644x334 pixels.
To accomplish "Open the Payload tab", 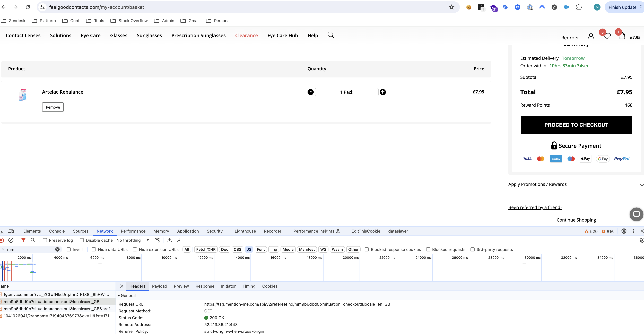I will [160, 286].
